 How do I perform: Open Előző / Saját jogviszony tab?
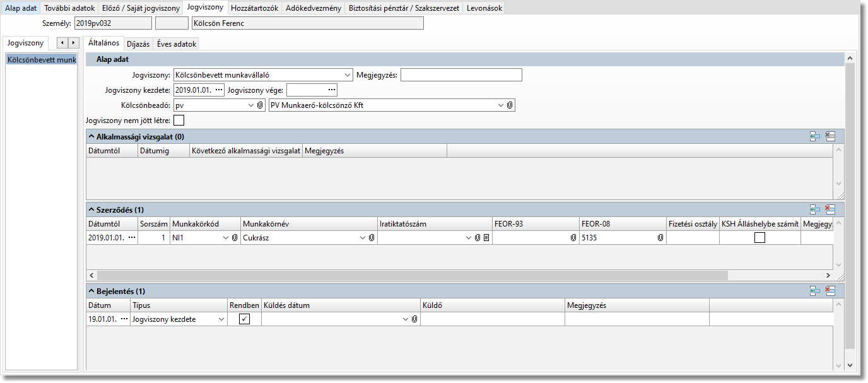141,8
